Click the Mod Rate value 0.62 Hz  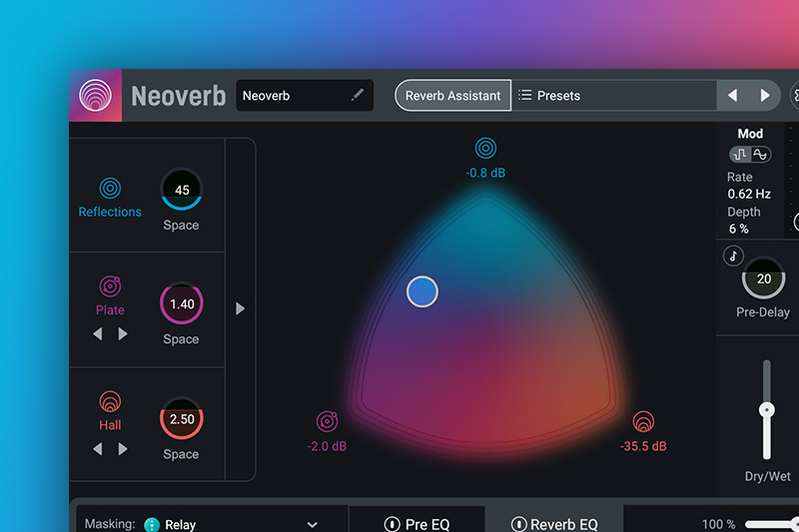tap(749, 194)
